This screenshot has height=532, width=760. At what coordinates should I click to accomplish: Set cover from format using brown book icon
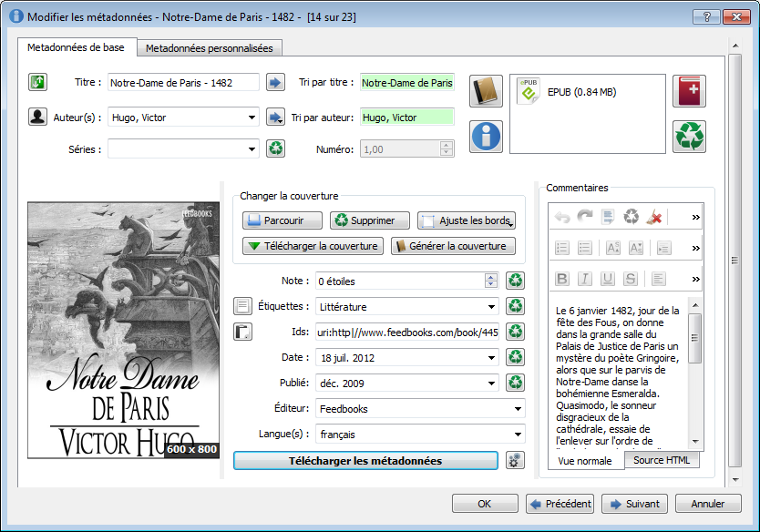(x=486, y=92)
